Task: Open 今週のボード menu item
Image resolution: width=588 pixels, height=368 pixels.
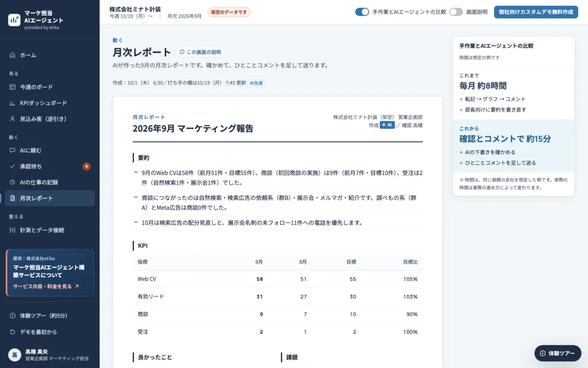Action: pos(49,87)
